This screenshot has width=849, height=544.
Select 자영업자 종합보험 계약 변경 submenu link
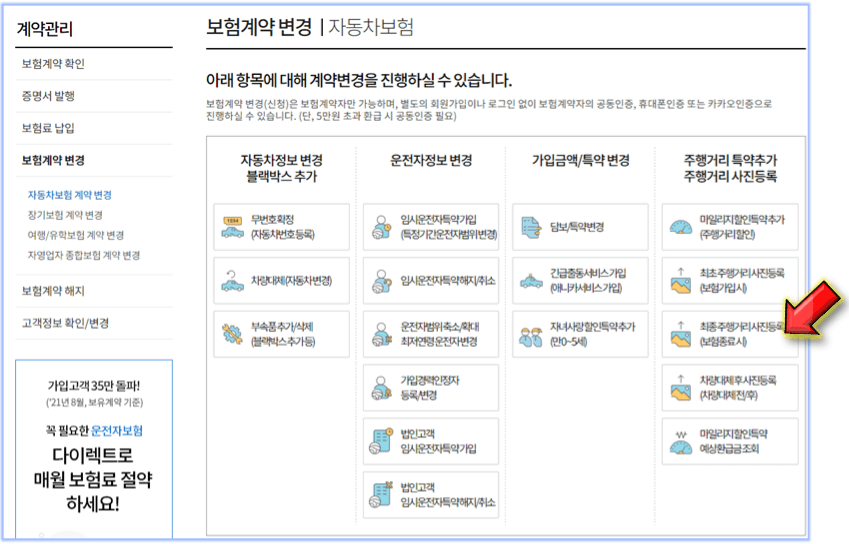tap(84, 255)
